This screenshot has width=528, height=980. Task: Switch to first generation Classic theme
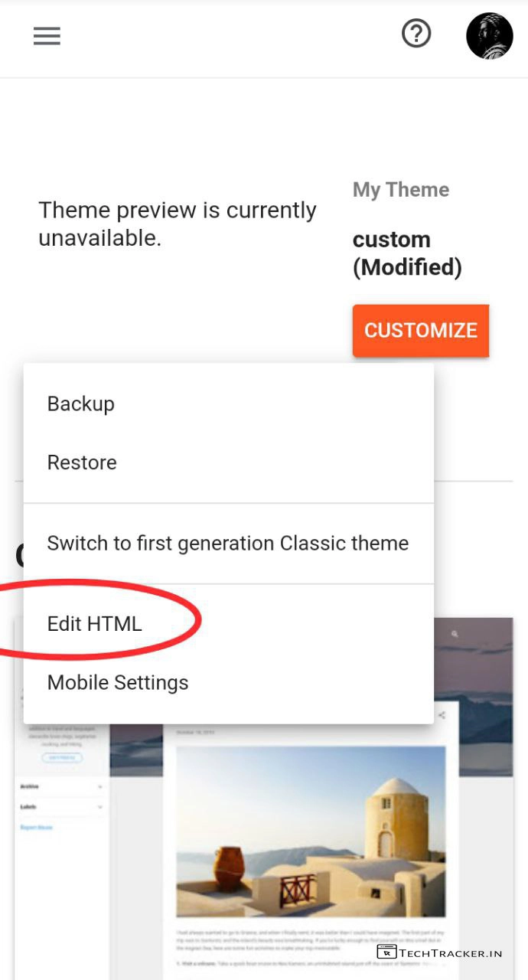[228, 543]
